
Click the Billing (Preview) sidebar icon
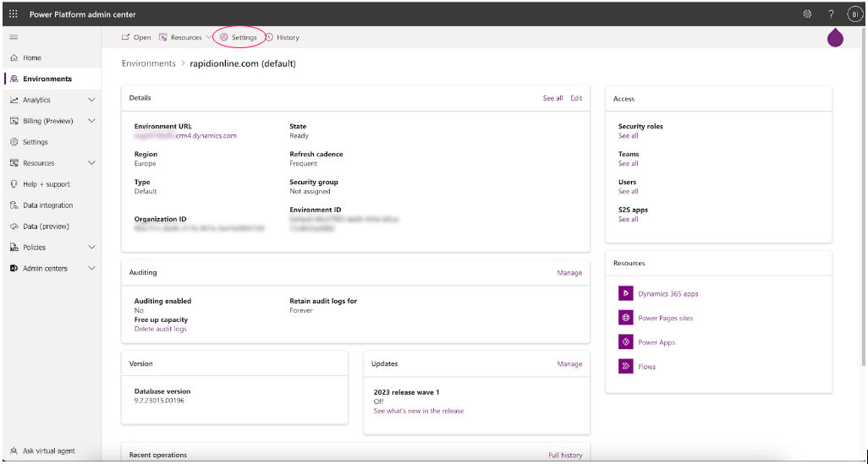pyautogui.click(x=14, y=121)
